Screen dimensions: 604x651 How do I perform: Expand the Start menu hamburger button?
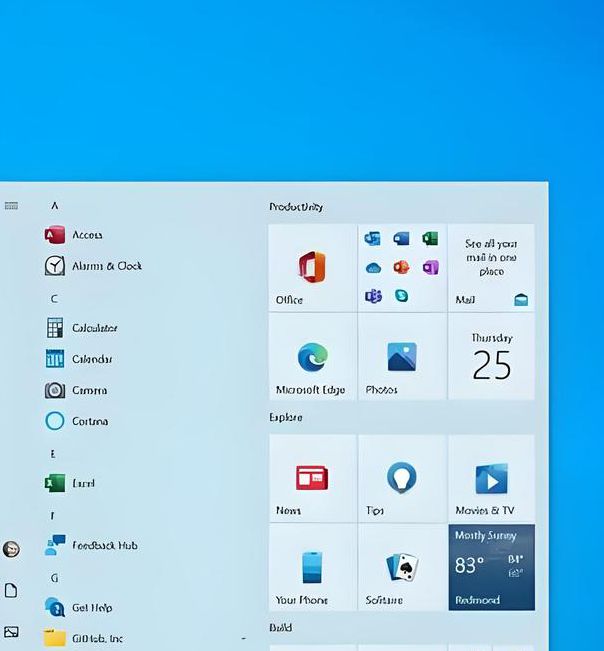(x=11, y=206)
